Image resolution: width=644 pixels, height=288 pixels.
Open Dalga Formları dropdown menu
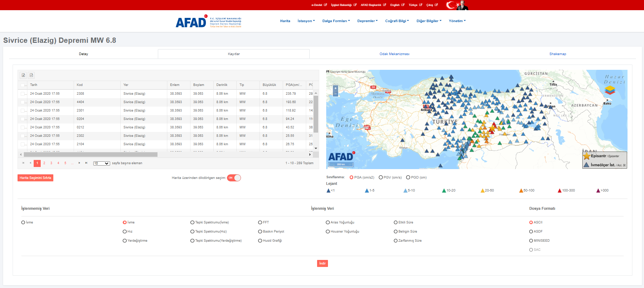(336, 21)
